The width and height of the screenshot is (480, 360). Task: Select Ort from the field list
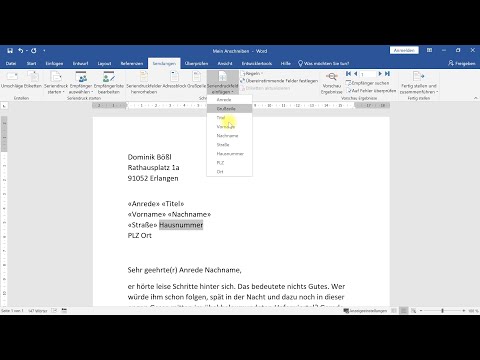[229, 172]
